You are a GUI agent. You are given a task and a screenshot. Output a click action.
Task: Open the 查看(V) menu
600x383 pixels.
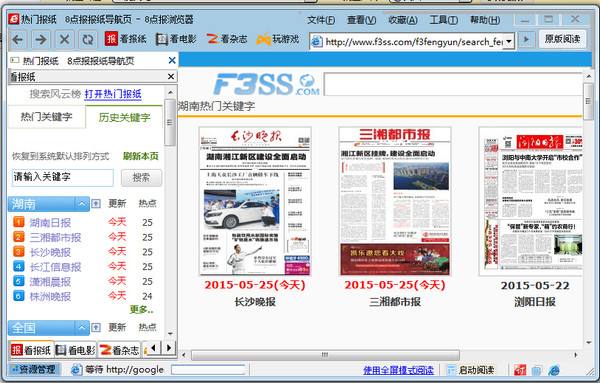pyautogui.click(x=361, y=20)
